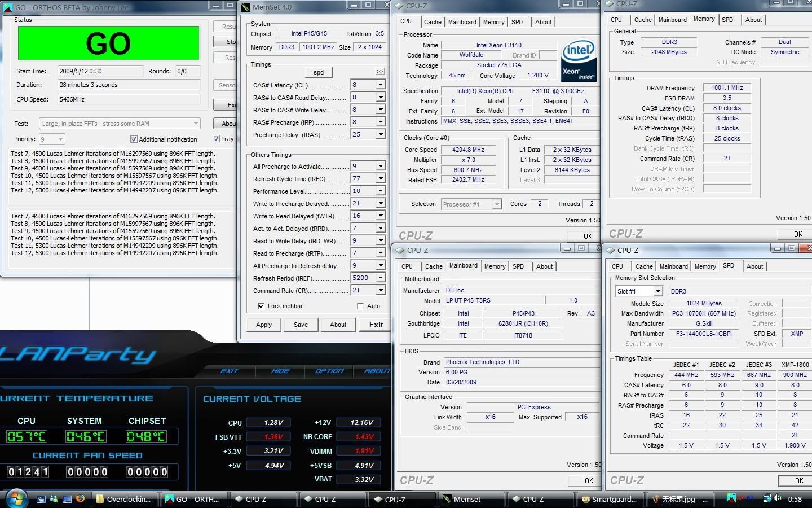The width and height of the screenshot is (812, 508).
Task: Open the Windows Start orb
Action: pos(16,498)
